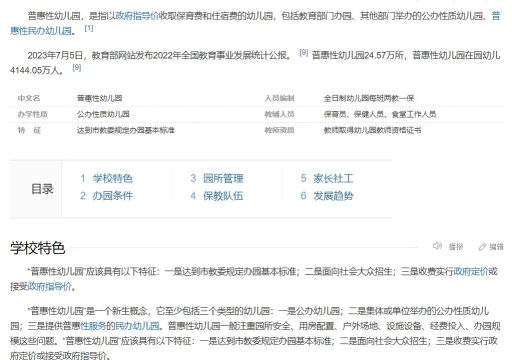
Task: Open the 政府指导价 link in the first paragraph
Action: 137,16
